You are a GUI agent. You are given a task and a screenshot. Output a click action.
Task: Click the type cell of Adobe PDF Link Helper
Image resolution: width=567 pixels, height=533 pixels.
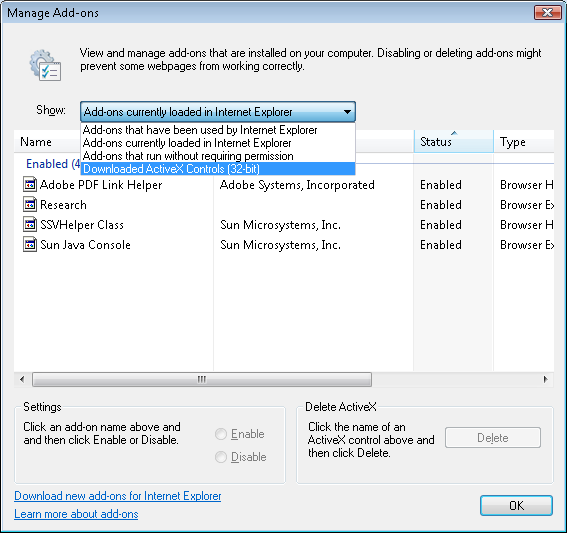click(x=526, y=185)
